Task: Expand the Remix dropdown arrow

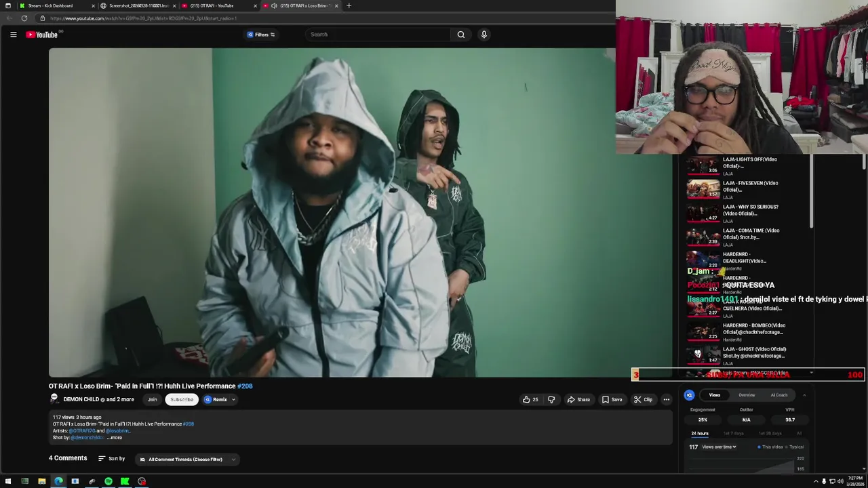Action: click(x=233, y=400)
